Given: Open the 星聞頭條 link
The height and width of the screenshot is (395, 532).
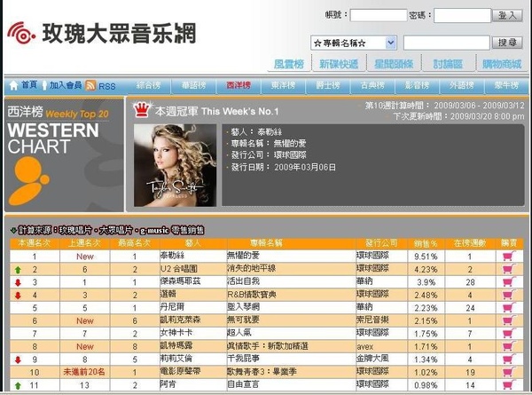Looking at the screenshot, I should click(x=394, y=64).
